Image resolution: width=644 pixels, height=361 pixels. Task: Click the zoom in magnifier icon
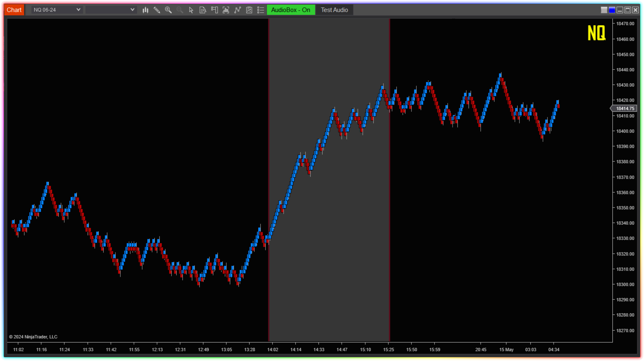(168, 10)
